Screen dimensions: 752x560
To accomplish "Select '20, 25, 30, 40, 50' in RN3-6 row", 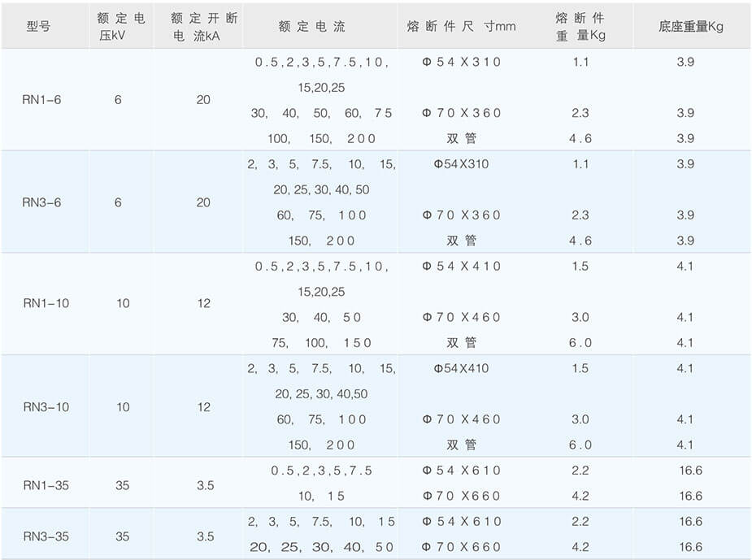I will [321, 190].
